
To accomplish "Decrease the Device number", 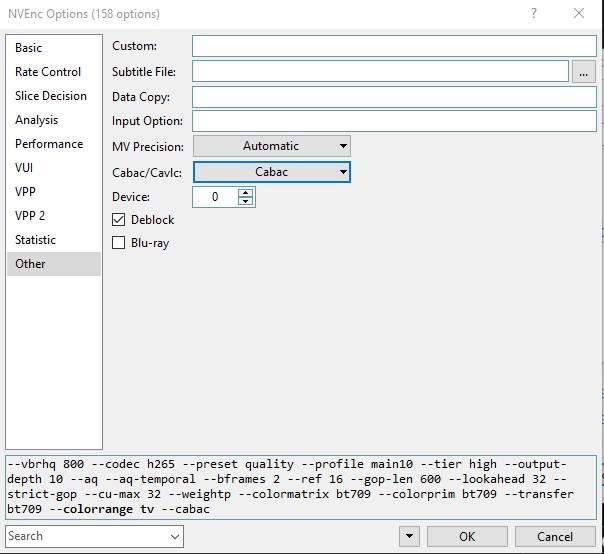I will point(245,201).
